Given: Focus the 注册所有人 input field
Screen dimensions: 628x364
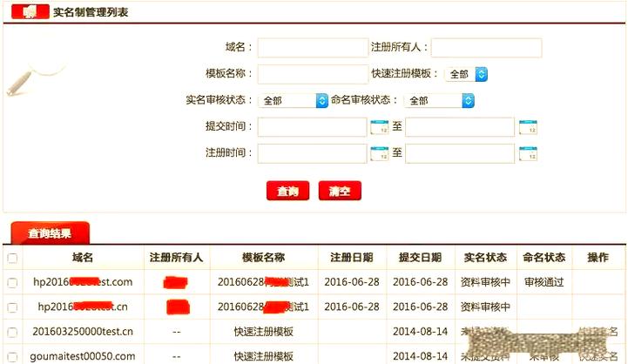Looking at the screenshot, I should tap(487, 48).
